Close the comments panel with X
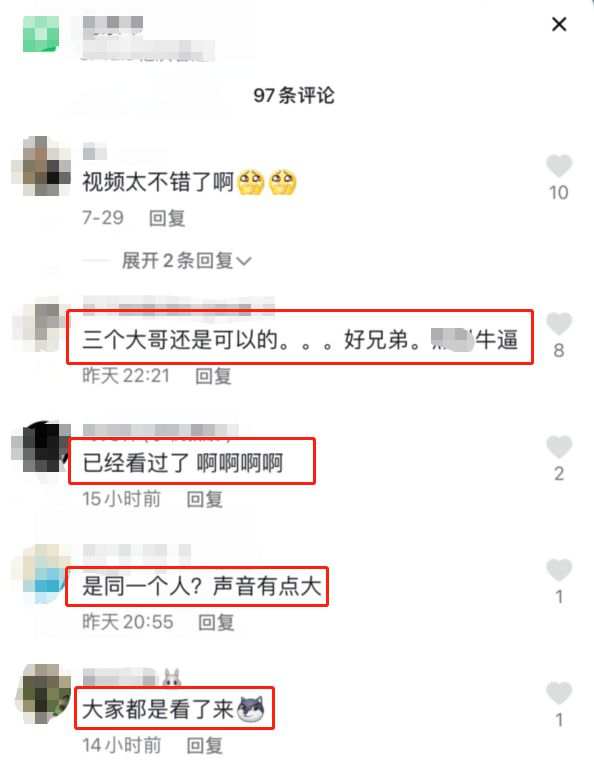The width and height of the screenshot is (594, 763). tap(559, 24)
